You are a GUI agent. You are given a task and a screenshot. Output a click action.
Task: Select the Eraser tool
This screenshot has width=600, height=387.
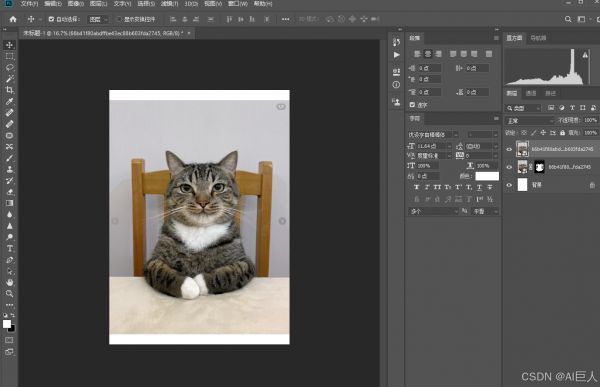click(9, 192)
